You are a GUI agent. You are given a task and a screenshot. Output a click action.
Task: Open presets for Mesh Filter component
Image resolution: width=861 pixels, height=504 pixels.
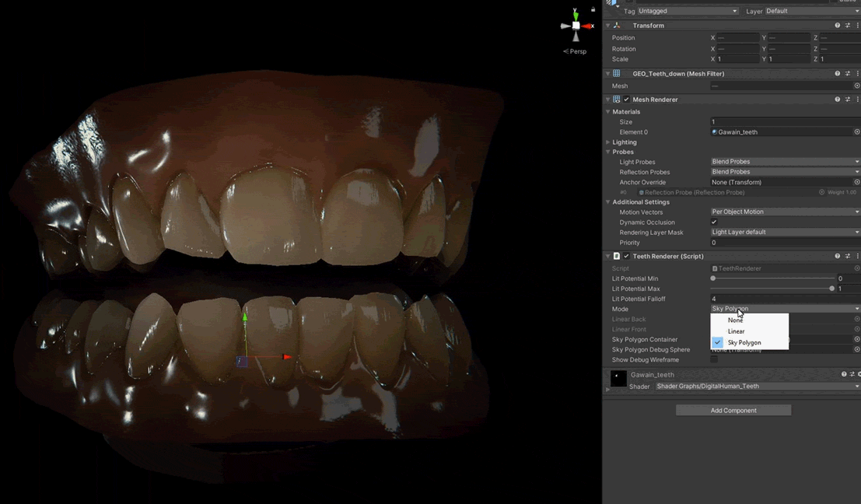click(x=848, y=74)
